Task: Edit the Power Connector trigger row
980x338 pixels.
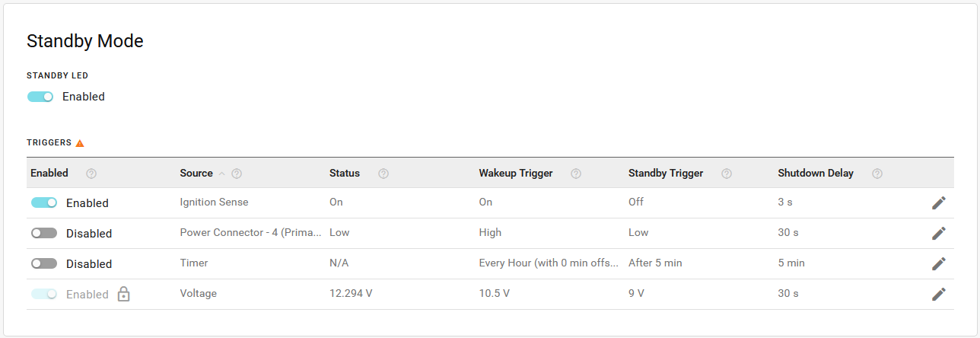Action: 939,233
